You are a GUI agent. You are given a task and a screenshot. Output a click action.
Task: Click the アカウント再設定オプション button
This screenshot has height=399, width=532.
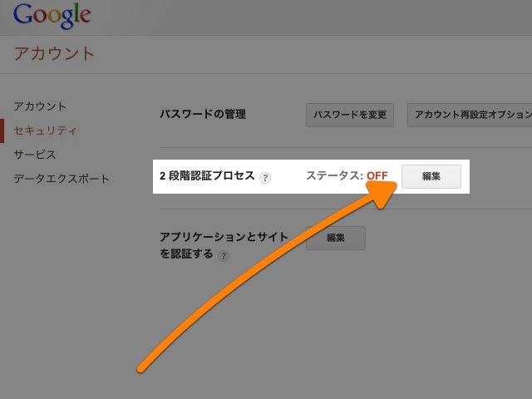(470, 115)
